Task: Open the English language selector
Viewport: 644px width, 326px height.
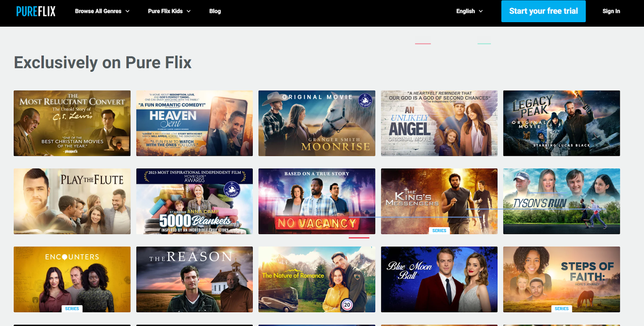Action: tap(469, 11)
